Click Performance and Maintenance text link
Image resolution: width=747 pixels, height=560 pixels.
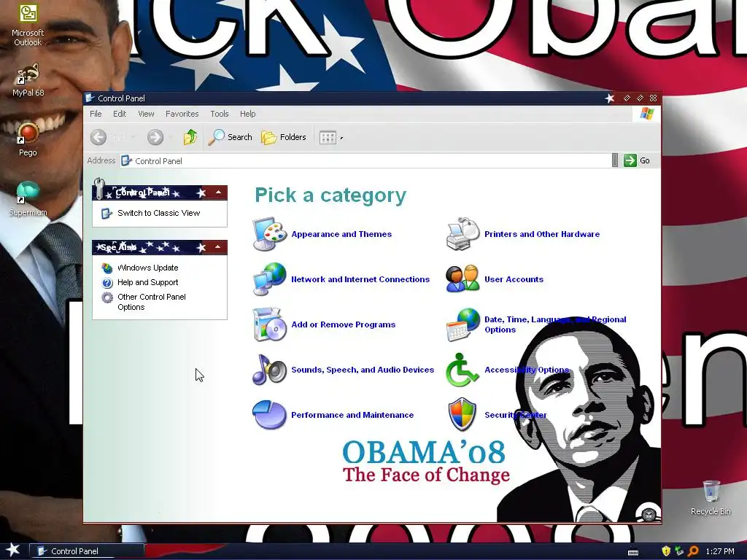(x=352, y=415)
